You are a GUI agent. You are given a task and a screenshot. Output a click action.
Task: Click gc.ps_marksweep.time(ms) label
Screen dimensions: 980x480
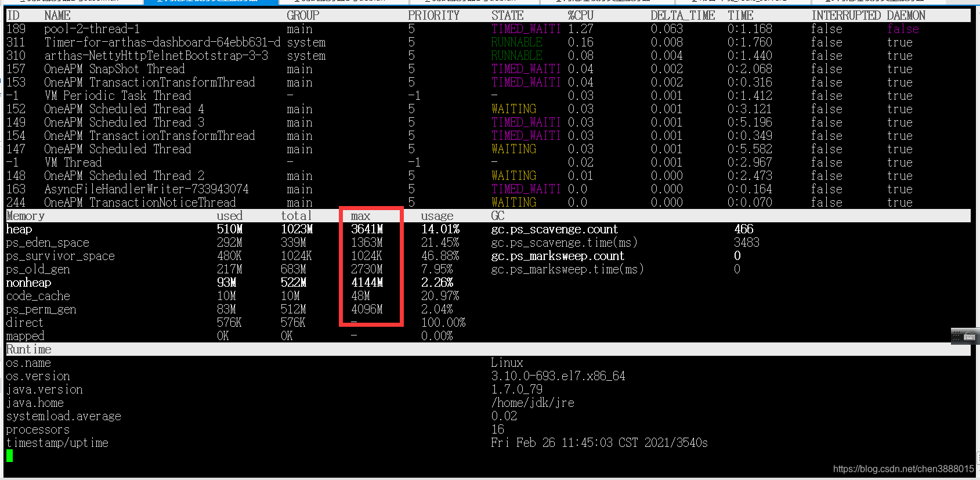(567, 269)
